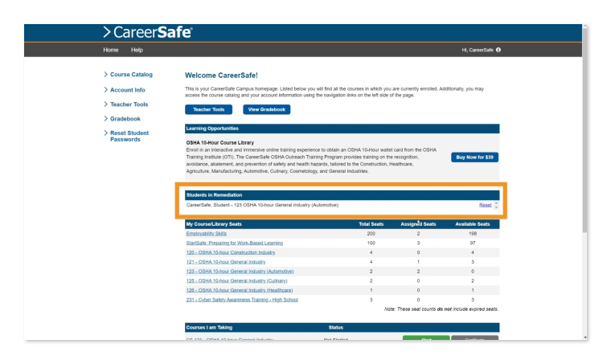
Task: Click the Learning Opportunities section header
Action: pos(342,129)
